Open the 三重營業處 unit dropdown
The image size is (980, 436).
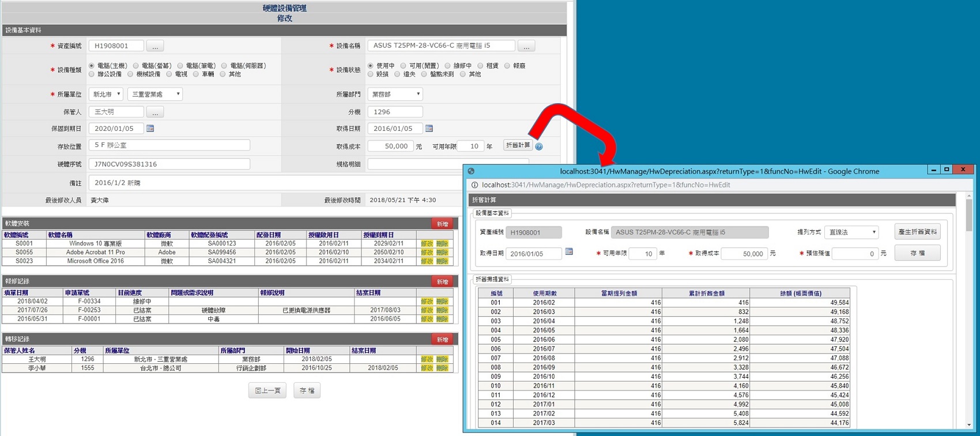coord(155,94)
